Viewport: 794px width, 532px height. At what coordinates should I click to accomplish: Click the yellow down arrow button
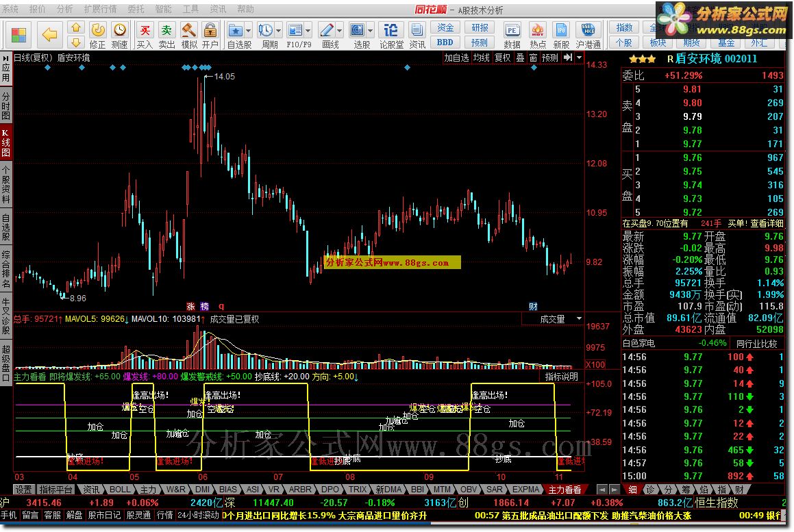(x=76, y=42)
